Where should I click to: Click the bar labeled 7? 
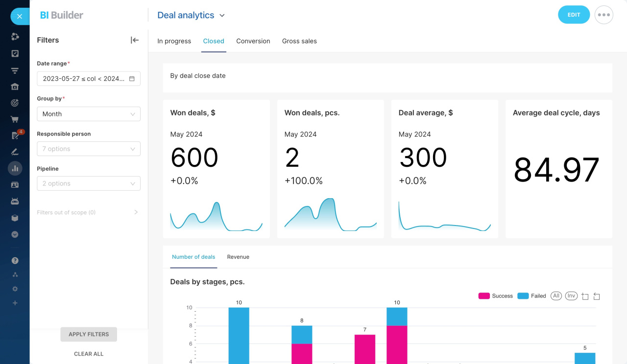tap(365, 349)
